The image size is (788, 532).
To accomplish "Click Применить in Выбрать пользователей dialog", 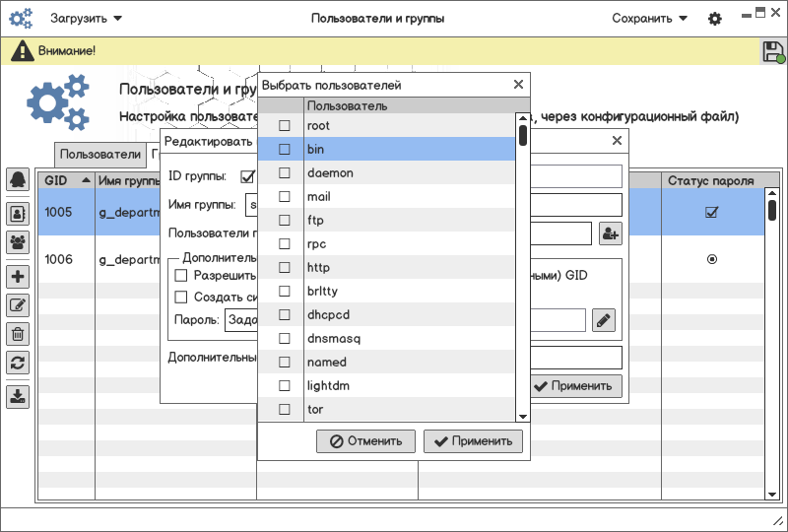I will (x=473, y=441).
